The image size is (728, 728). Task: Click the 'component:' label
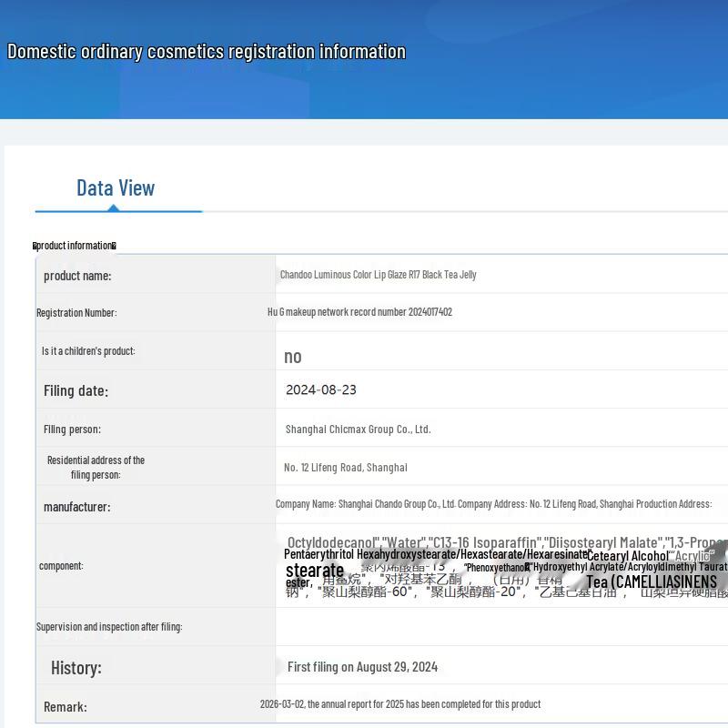[x=61, y=566]
